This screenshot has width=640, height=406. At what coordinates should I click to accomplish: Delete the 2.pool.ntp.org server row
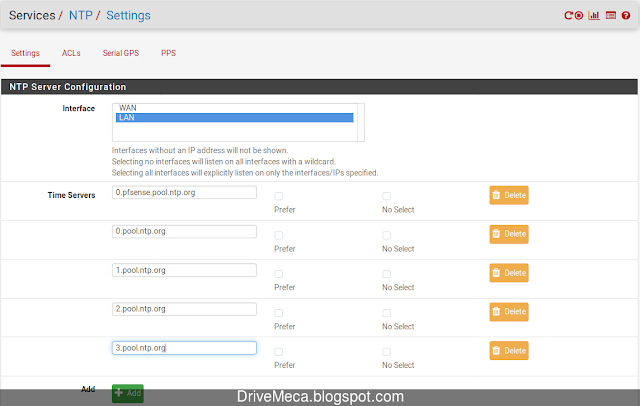509,312
